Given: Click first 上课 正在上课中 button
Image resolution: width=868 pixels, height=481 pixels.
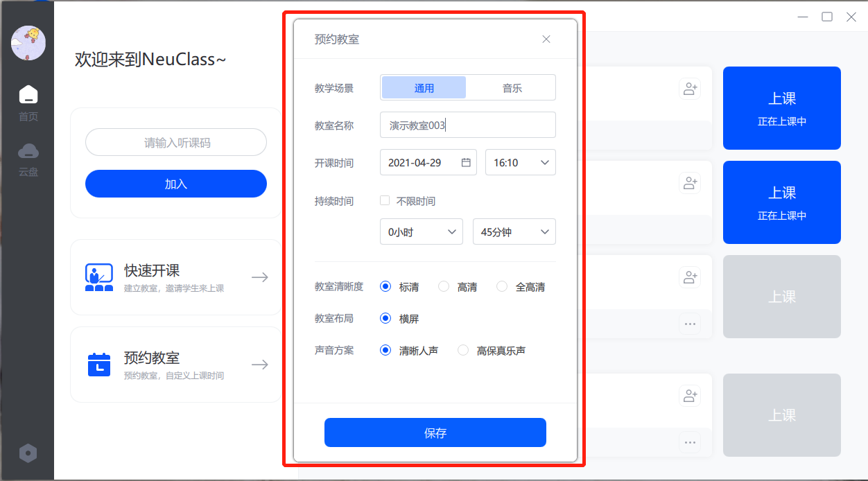Looking at the screenshot, I should (782, 108).
